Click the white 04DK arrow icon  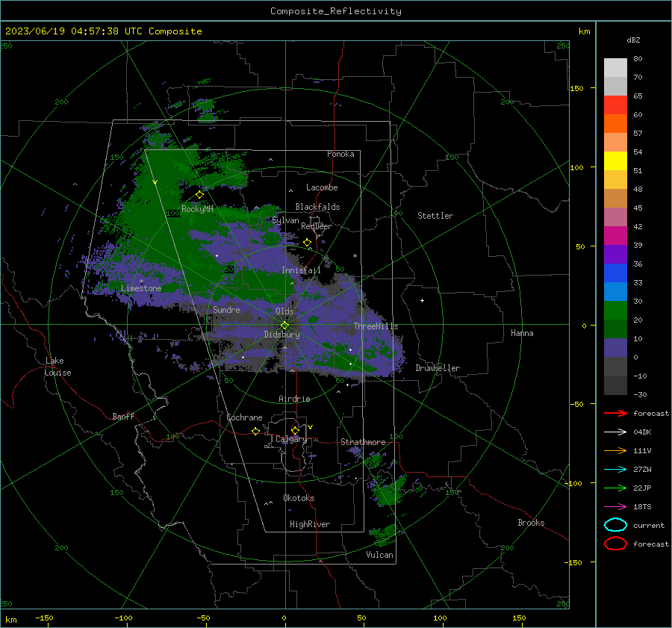tap(615, 432)
